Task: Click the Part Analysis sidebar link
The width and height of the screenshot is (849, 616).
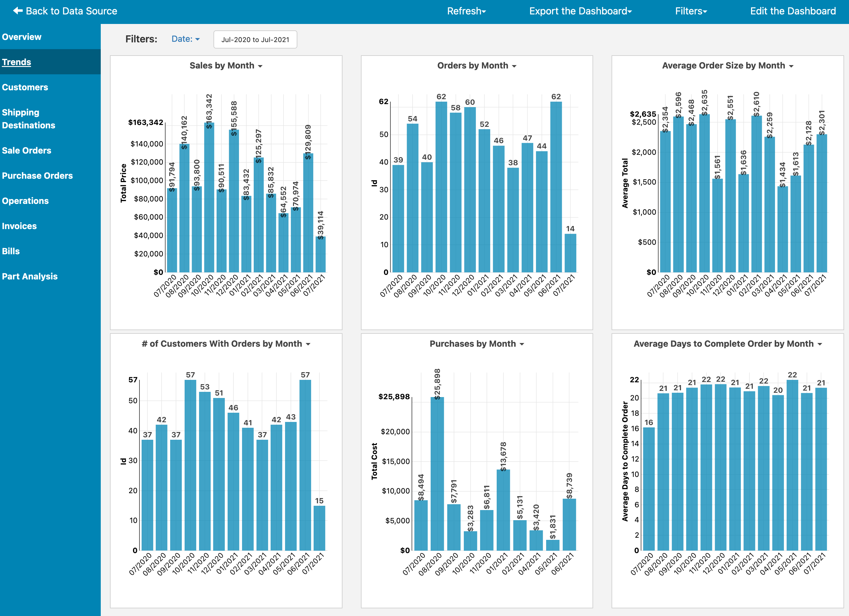Action: 30,276
